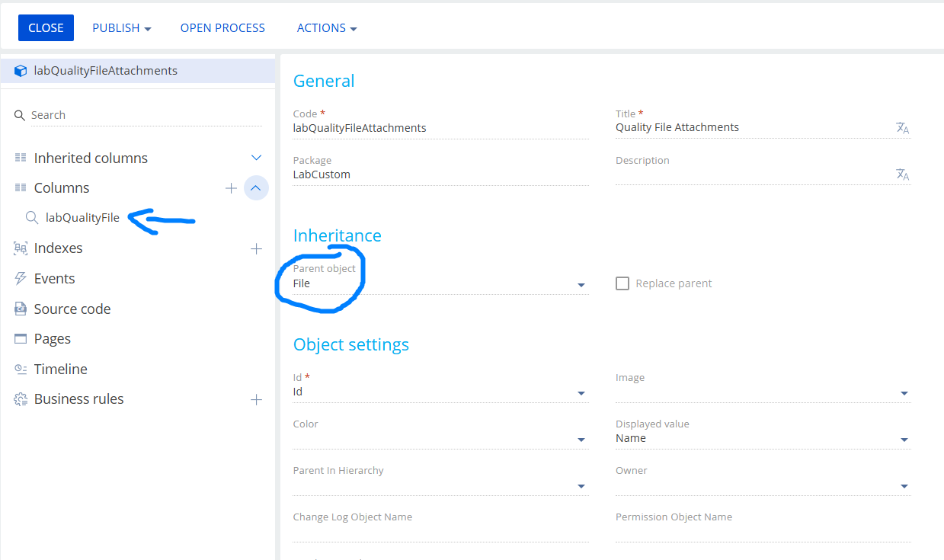This screenshot has height=560, width=944.
Task: Open the Events section
Action: point(55,279)
